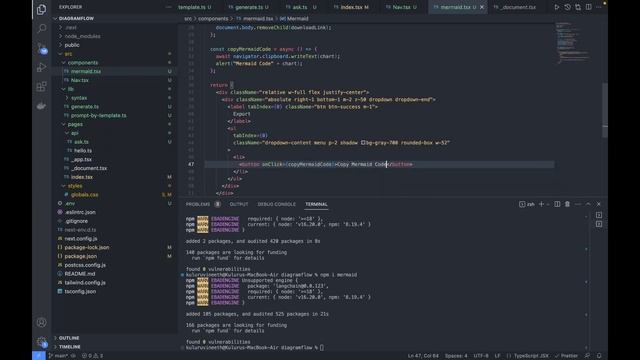Click the open changes icon in editor toolbar
Image resolution: width=640 pixels, height=360 pixels.
point(578,7)
